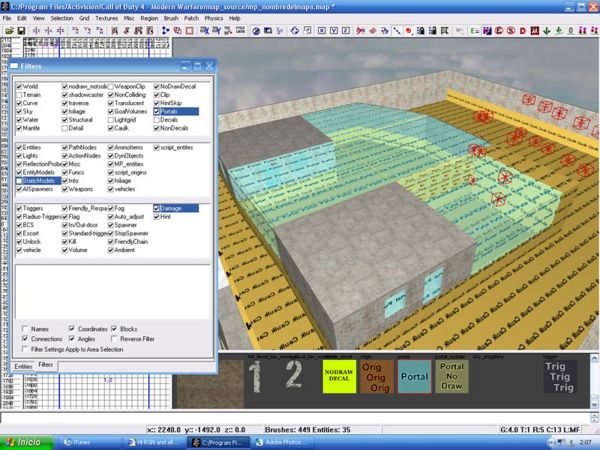Click the purple toolbar icon next to E=
Image resolution: width=600 pixels, height=450 pixels.
[x=487, y=31]
